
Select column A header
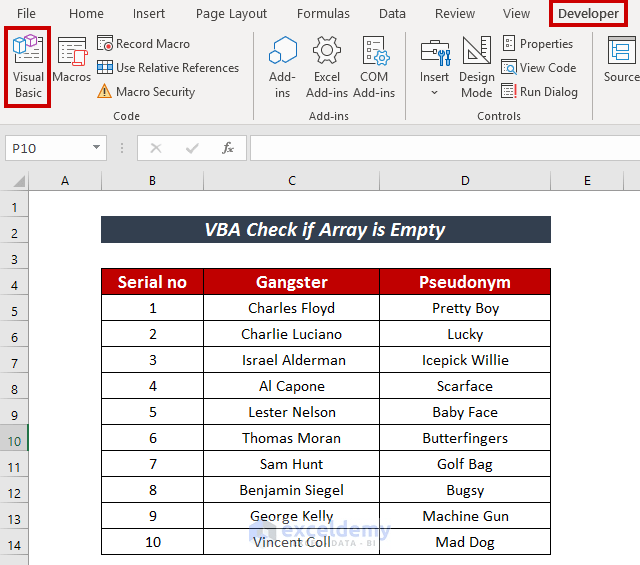(65, 180)
